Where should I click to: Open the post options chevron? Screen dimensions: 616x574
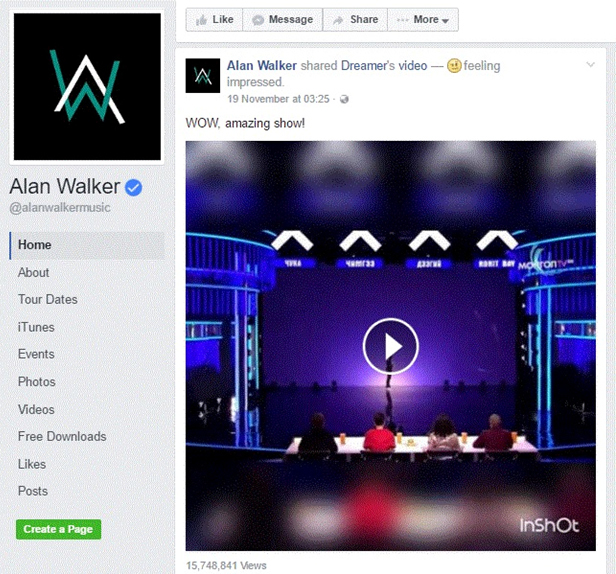(x=590, y=65)
